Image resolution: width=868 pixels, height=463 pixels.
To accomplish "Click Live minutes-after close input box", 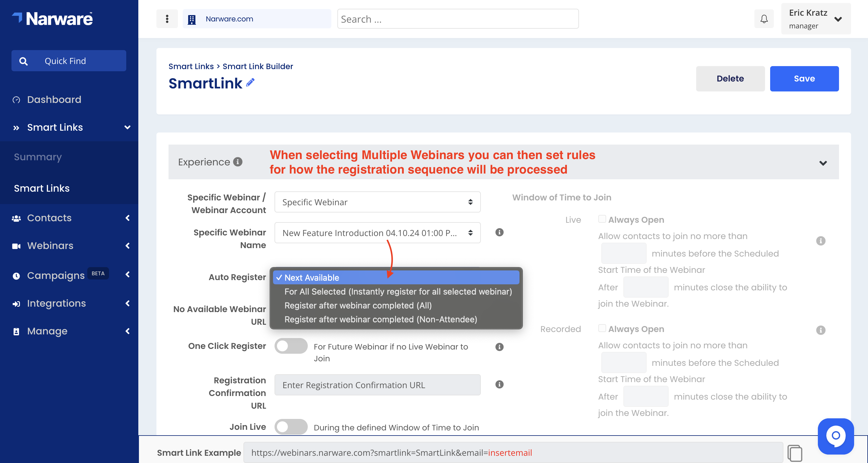I will (x=646, y=287).
